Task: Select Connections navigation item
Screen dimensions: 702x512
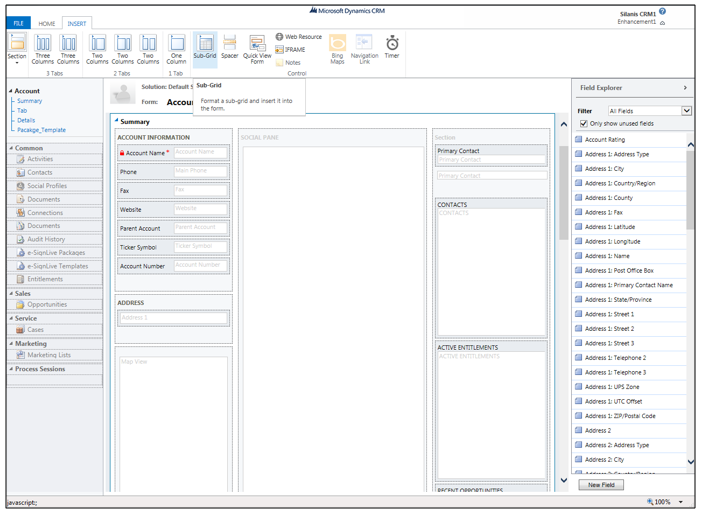Action: pos(55,213)
